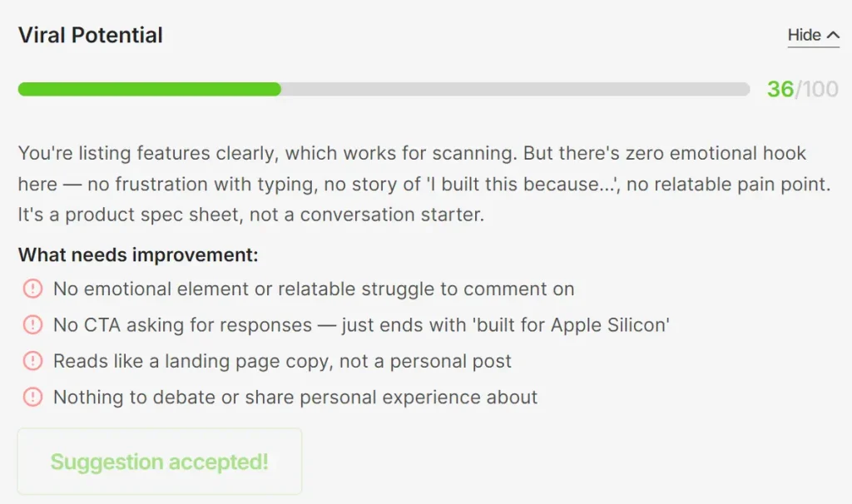This screenshot has width=852, height=504.
Task: Click the 'Viral Potential' heading
Action: (x=91, y=35)
